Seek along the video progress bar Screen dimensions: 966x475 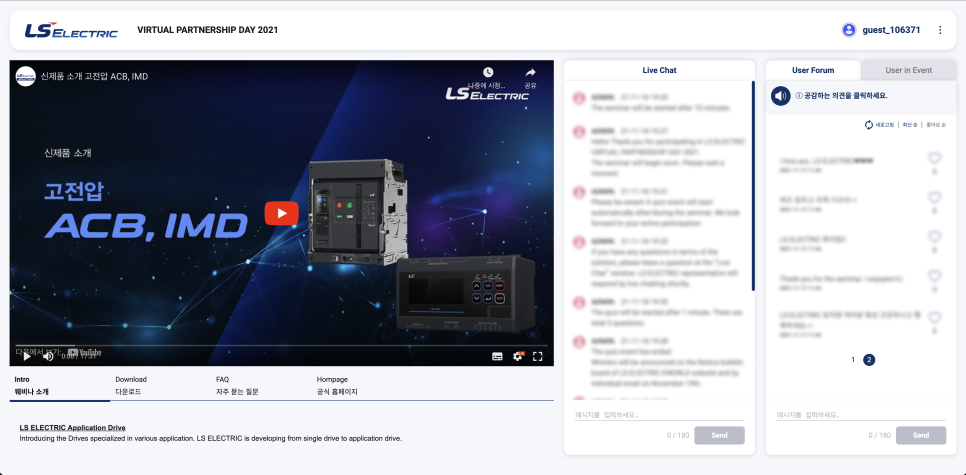[x=281, y=346]
